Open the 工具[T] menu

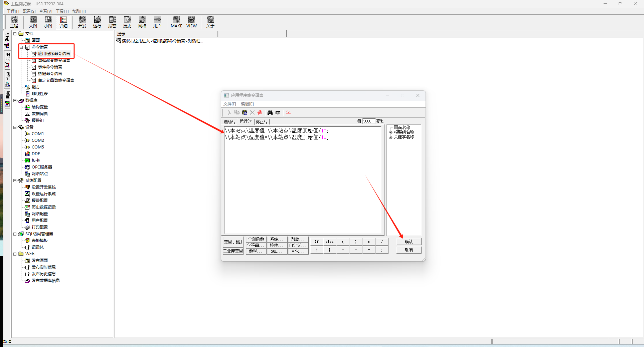pyautogui.click(x=62, y=11)
